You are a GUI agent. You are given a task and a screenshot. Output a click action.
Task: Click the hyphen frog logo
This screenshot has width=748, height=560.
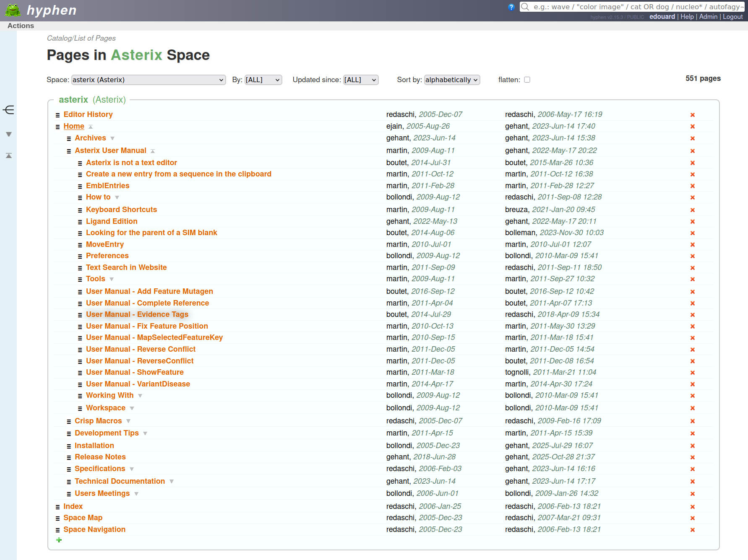(x=13, y=10)
